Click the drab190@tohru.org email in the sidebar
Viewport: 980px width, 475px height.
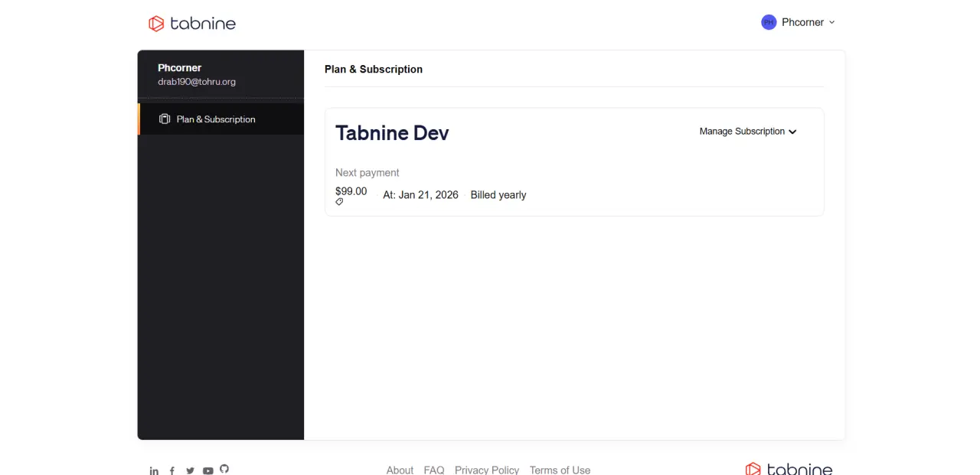coord(197,82)
